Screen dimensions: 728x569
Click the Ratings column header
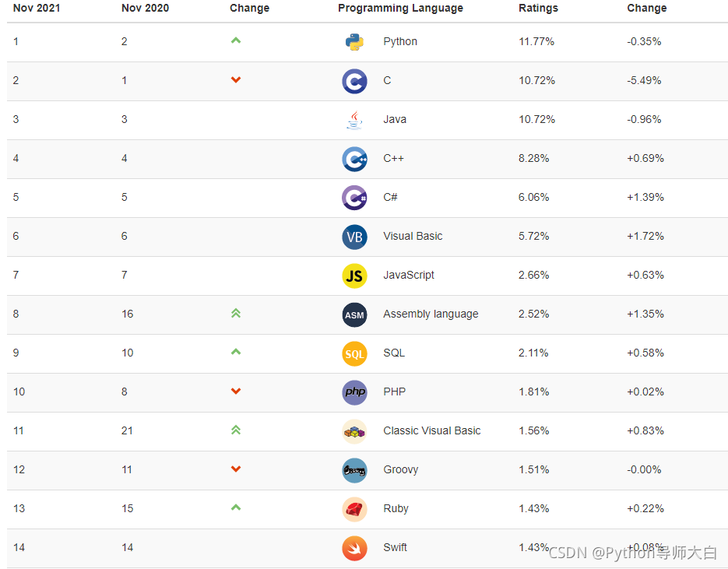point(538,9)
